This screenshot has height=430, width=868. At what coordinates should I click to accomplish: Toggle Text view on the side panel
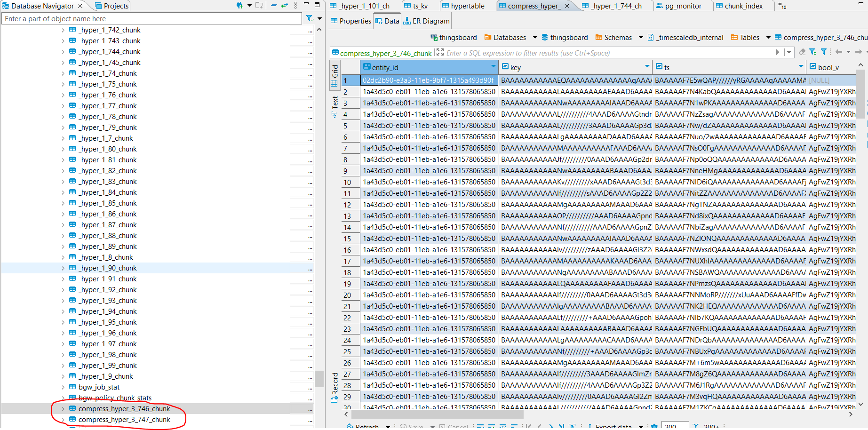334,106
